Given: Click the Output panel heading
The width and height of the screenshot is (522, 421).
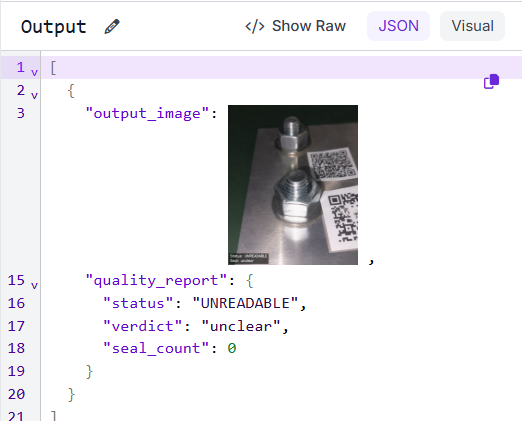Looking at the screenshot, I should [x=53, y=27].
